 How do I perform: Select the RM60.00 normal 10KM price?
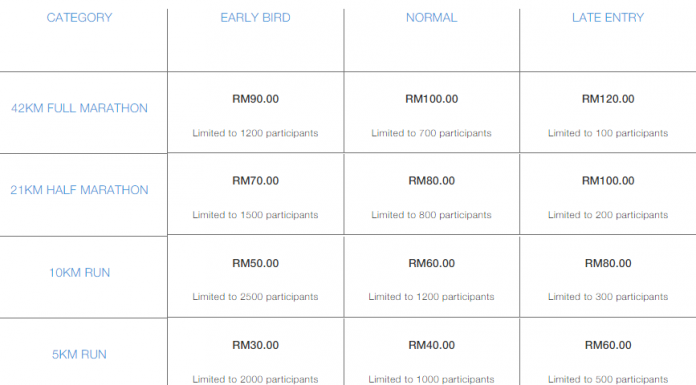click(x=431, y=263)
